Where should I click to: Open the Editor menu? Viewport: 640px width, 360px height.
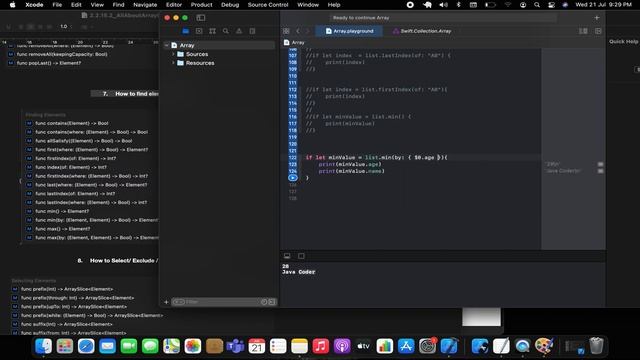point(173,5)
